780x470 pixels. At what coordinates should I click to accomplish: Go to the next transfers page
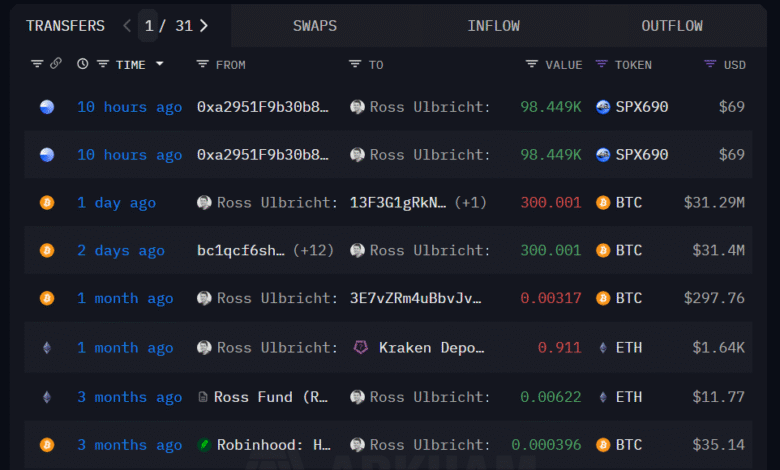[204, 25]
